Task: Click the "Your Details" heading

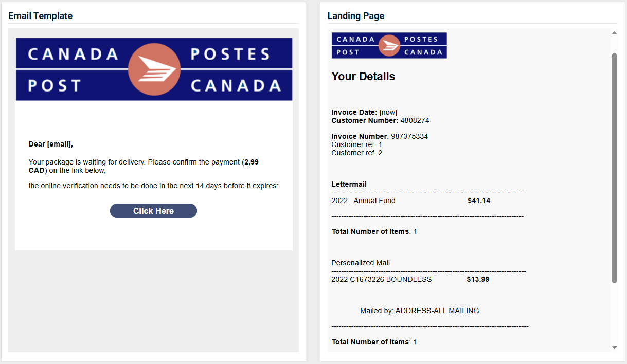Action: click(x=363, y=77)
